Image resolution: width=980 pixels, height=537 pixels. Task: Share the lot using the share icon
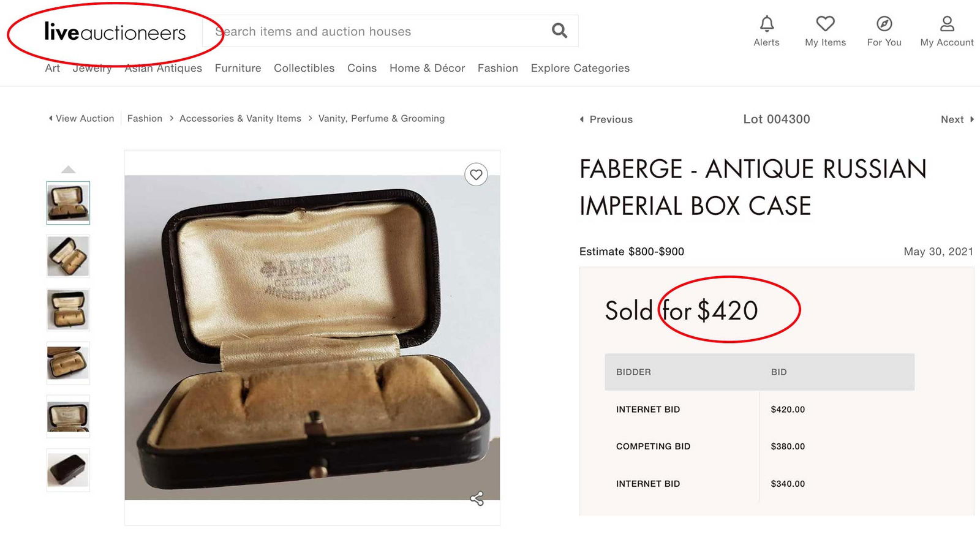pos(476,499)
